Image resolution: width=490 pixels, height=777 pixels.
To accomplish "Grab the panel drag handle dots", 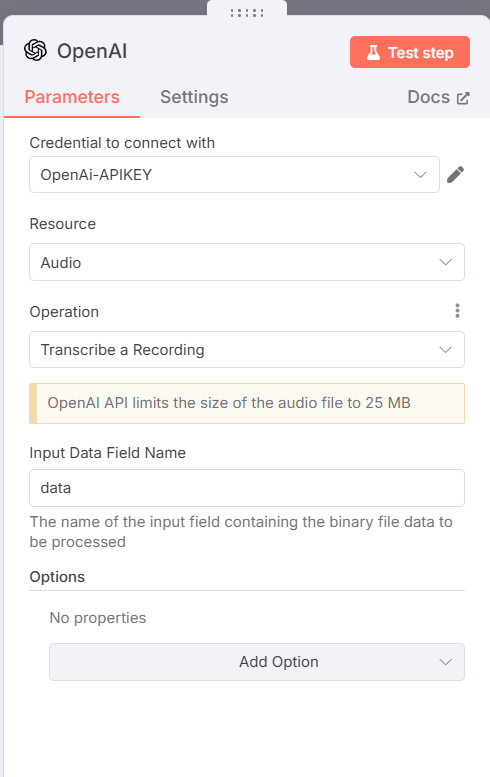I will point(247,13).
